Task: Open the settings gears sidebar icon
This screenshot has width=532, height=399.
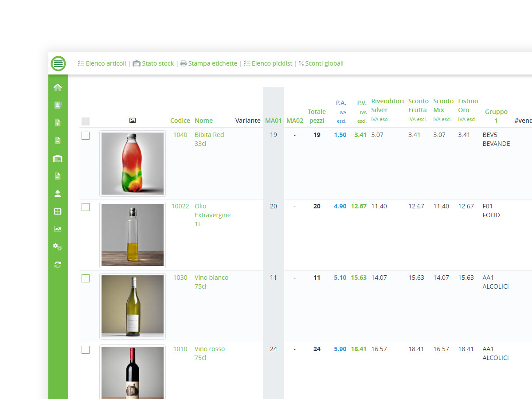Action: point(58,247)
